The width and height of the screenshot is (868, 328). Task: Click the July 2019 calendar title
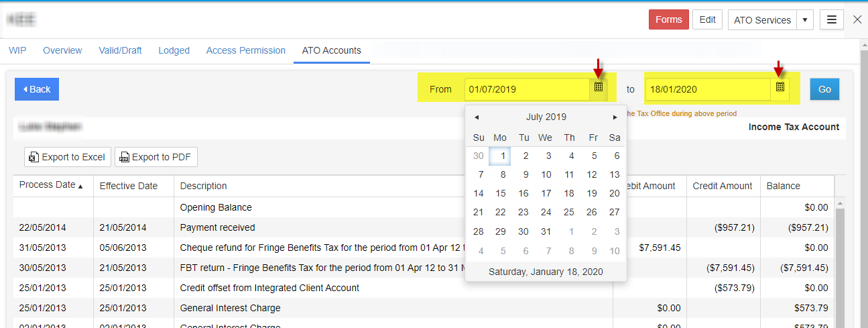546,117
